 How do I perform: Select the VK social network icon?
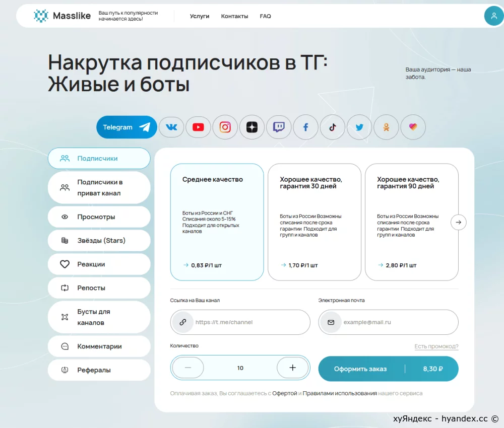[x=171, y=127]
